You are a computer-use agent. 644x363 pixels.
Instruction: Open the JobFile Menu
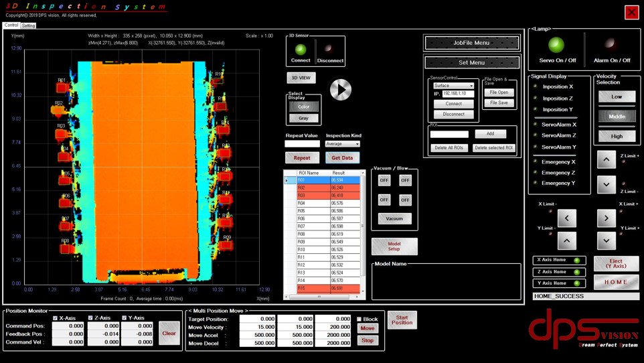(471, 43)
